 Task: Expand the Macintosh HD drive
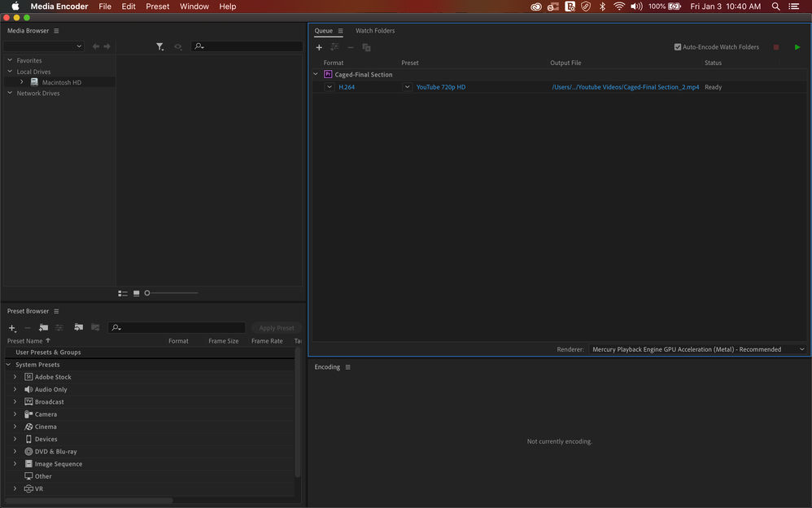click(22, 82)
